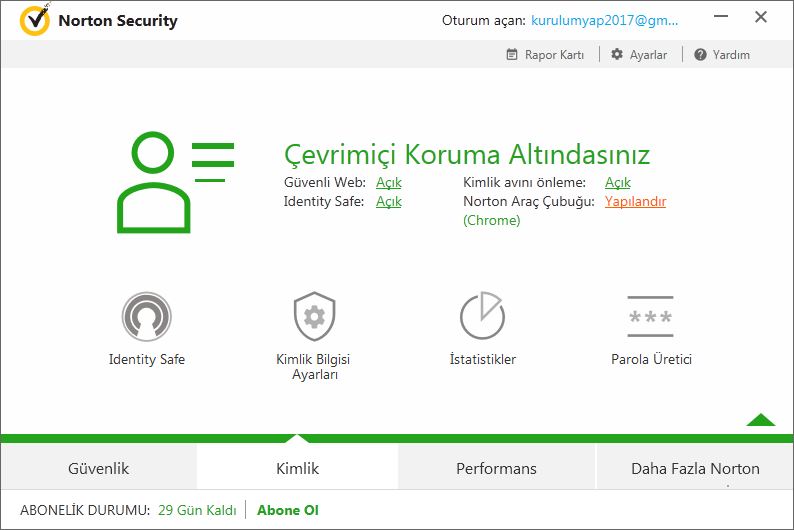Click the green identity profile icon
This screenshot has width=794, height=530.
pyautogui.click(x=176, y=182)
